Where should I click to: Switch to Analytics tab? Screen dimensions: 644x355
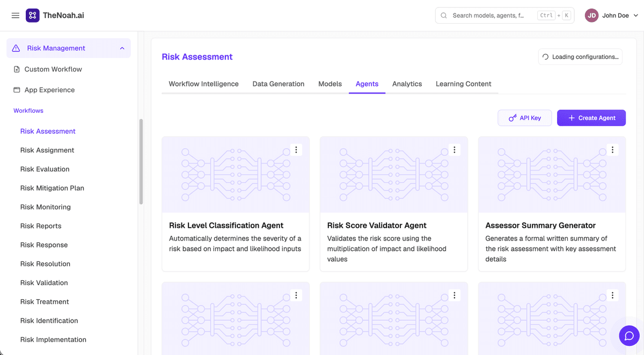click(407, 84)
